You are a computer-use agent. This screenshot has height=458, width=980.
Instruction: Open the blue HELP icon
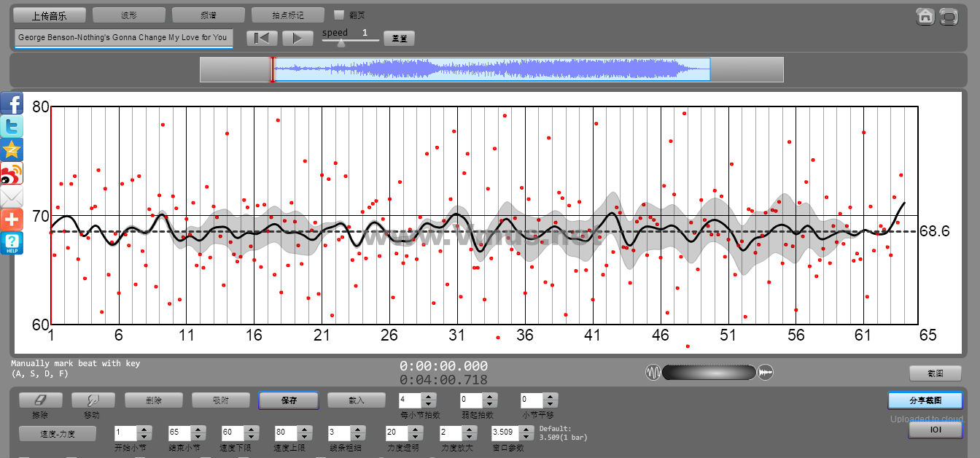point(12,243)
